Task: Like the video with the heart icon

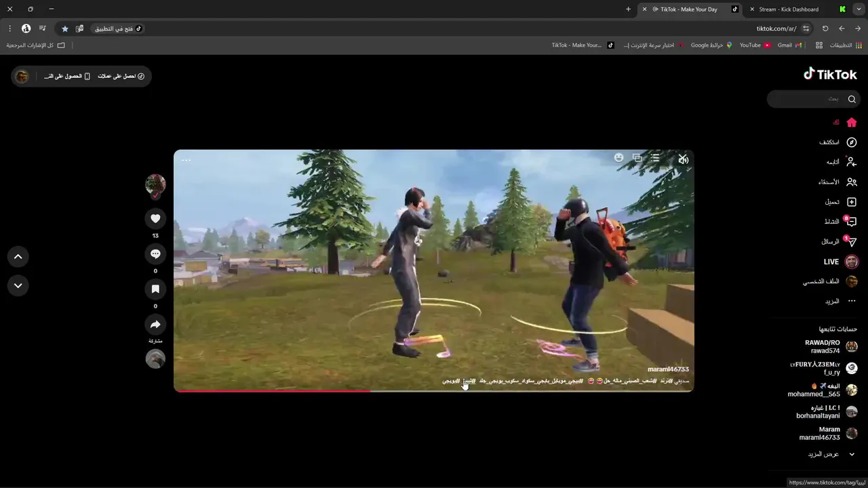Action: [x=155, y=218]
